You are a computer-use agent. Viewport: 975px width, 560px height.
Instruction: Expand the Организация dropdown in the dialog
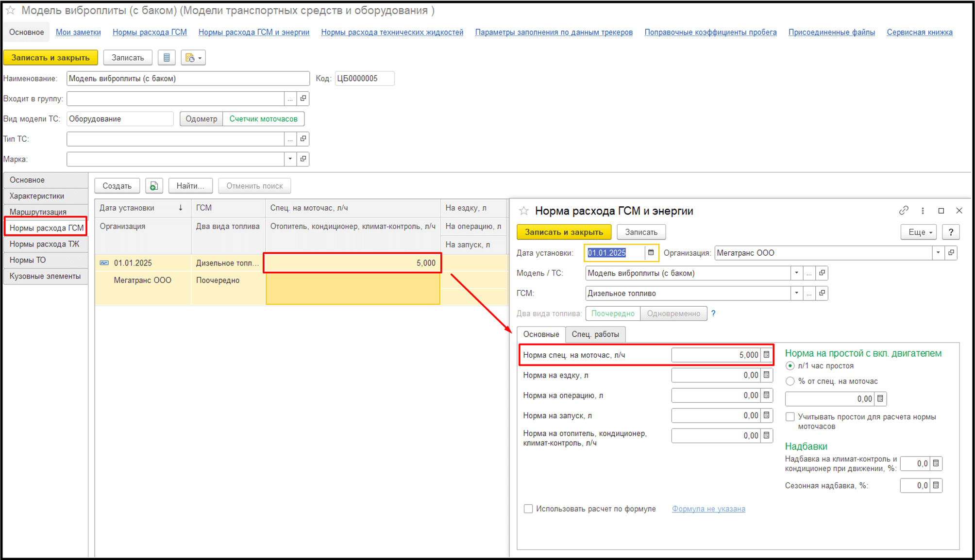click(938, 253)
